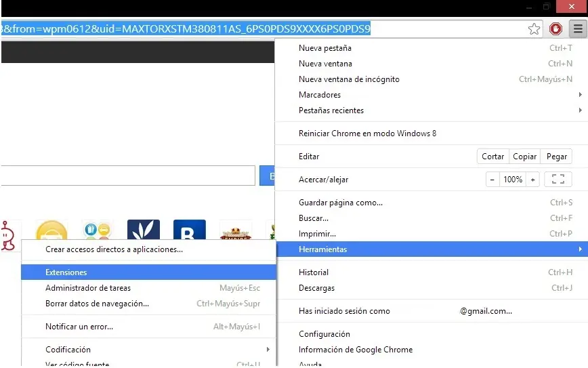Click the blue search button on page

267,176
